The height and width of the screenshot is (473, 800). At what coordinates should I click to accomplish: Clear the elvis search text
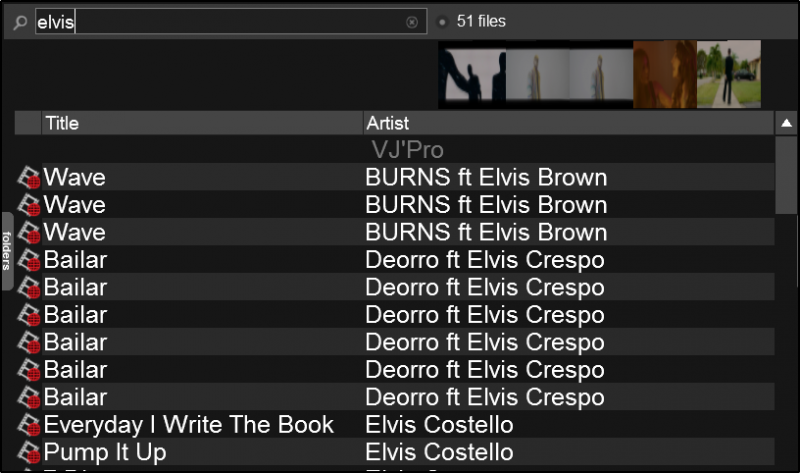click(x=412, y=22)
